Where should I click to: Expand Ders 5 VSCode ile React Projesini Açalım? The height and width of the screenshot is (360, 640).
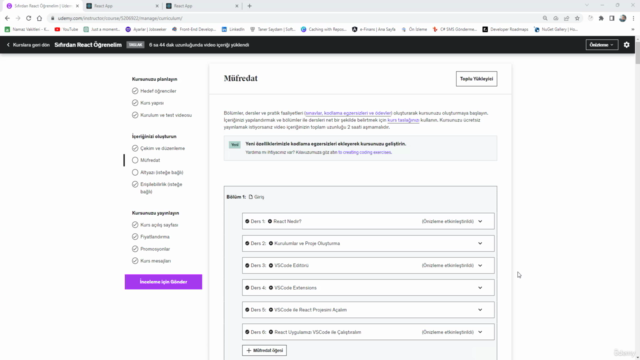[480, 310]
